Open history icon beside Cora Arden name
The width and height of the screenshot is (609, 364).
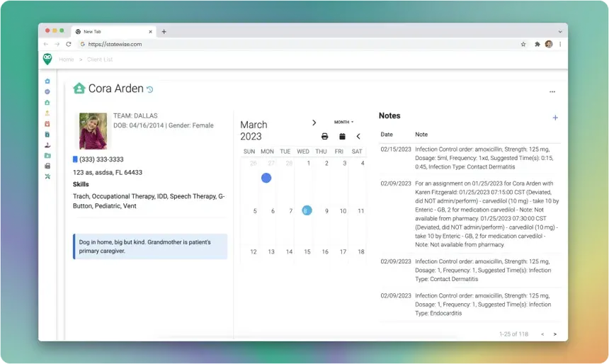click(149, 90)
